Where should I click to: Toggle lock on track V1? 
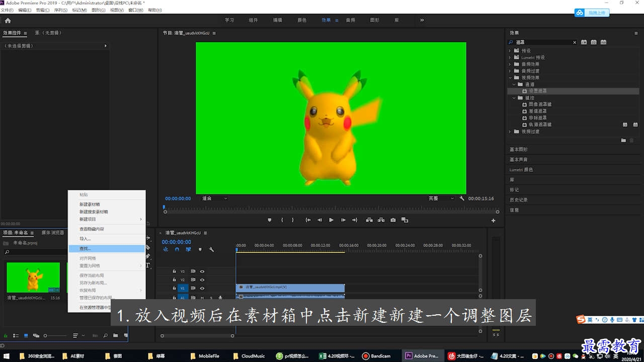pyautogui.click(x=174, y=288)
